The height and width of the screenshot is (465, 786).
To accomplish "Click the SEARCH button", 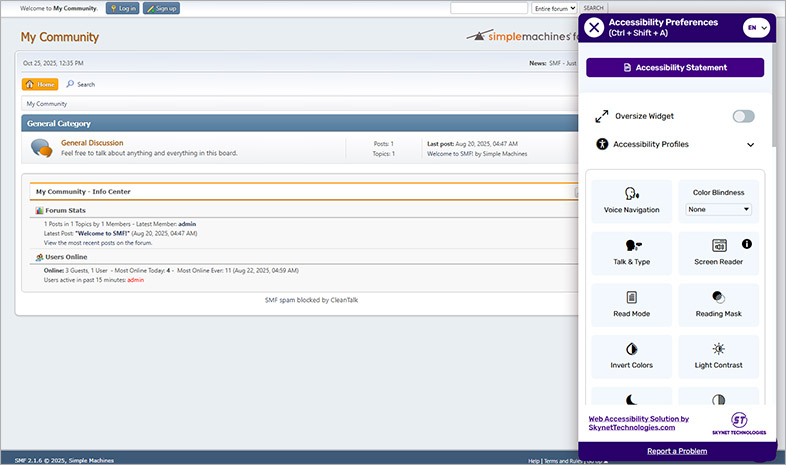I will click(593, 8).
